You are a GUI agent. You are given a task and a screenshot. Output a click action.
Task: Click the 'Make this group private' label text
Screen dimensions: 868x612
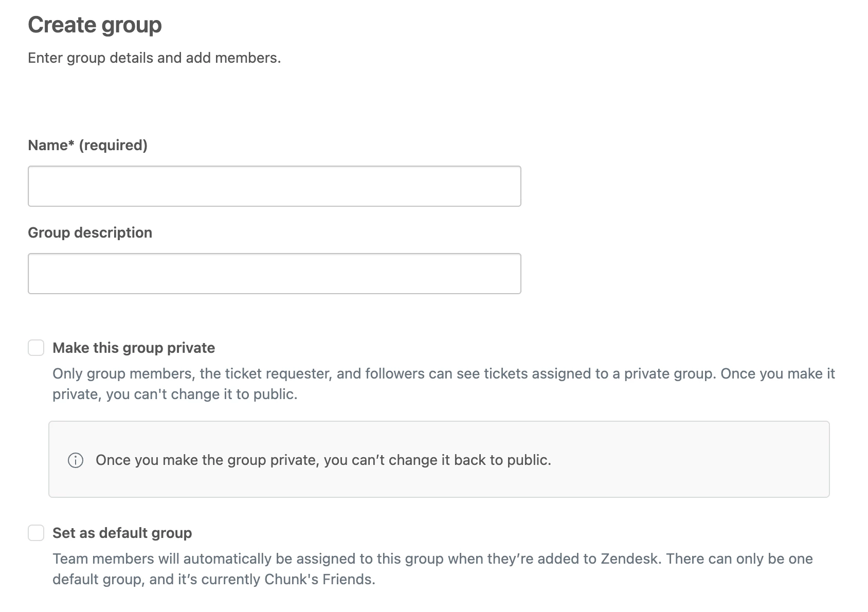point(134,348)
